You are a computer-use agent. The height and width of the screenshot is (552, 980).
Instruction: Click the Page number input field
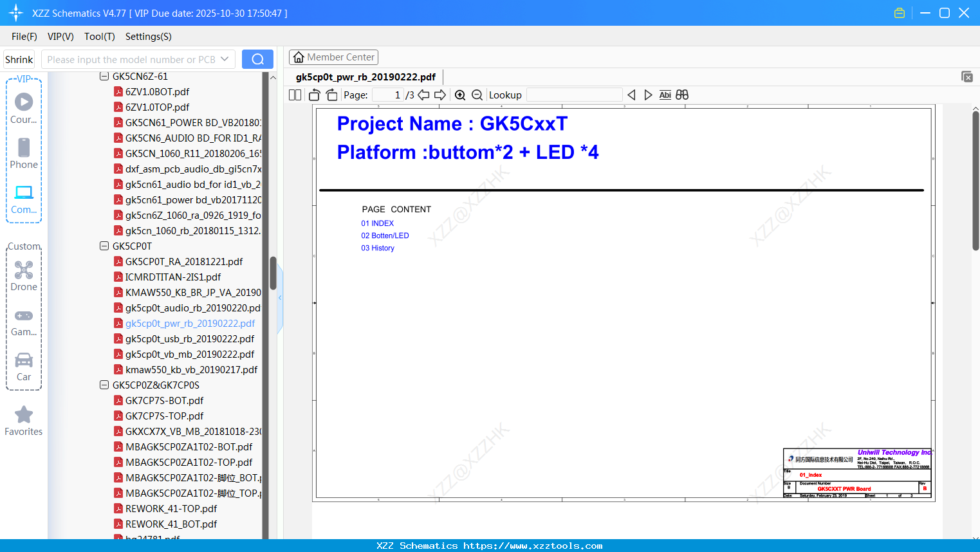tap(388, 95)
